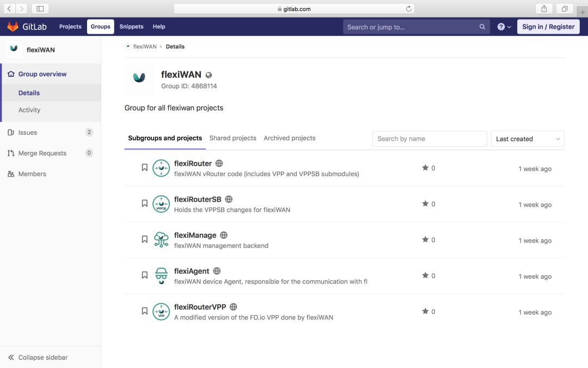Open the flexiManage project link

pos(195,235)
